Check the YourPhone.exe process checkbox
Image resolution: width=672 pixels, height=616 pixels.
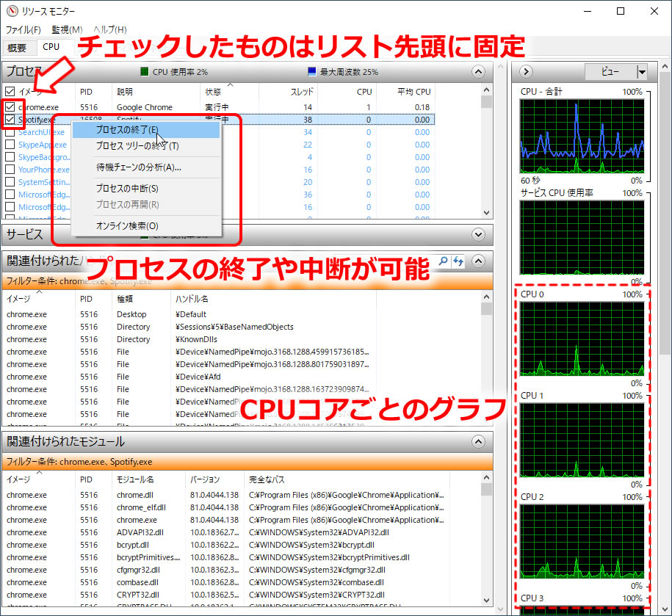coord(10,170)
